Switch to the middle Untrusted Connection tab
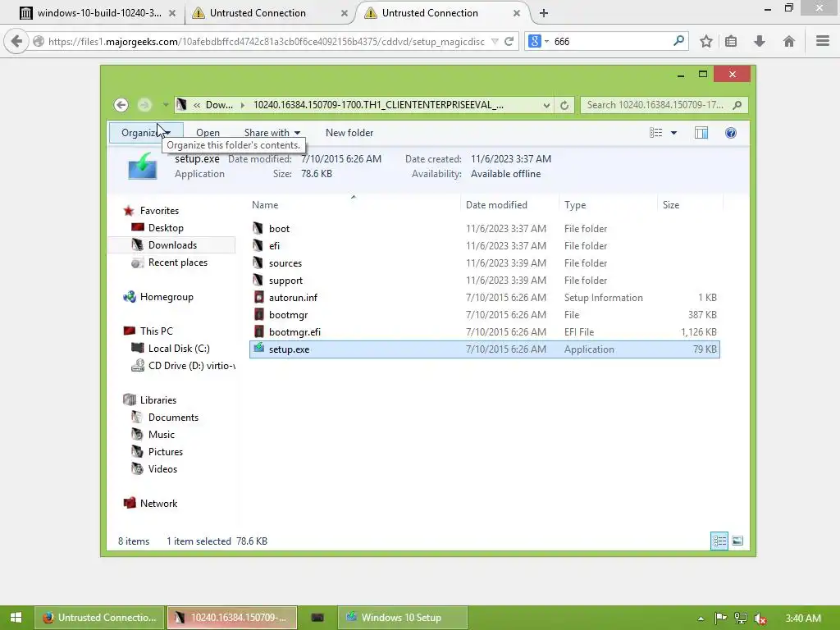The image size is (840, 630). click(257, 13)
